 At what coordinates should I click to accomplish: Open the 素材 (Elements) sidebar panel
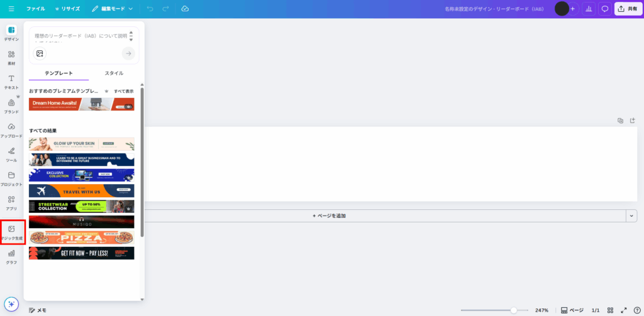click(x=11, y=57)
